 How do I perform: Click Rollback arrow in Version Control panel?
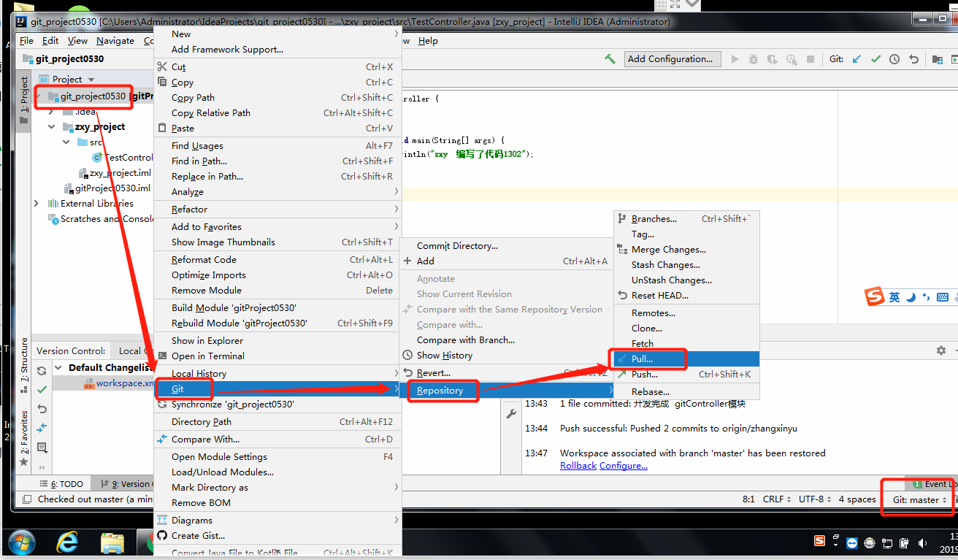pos(42,409)
